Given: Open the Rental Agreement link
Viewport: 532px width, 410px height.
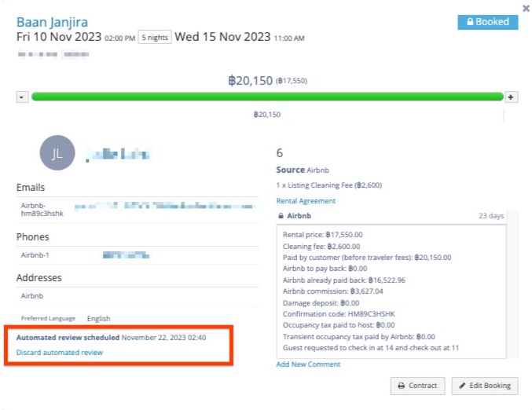Looking at the screenshot, I should click(x=306, y=201).
